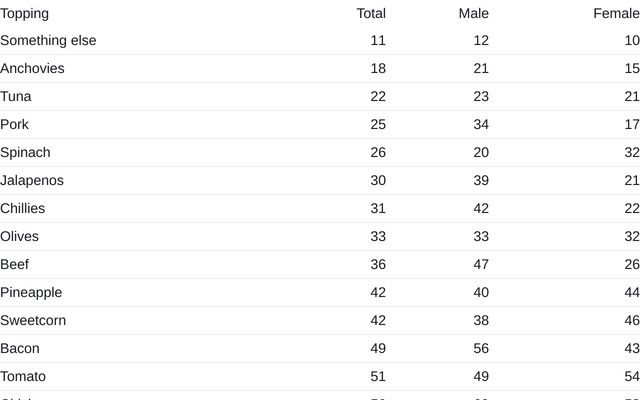This screenshot has height=400, width=640.
Task: Select the Olives topping cell
Action: point(20,237)
